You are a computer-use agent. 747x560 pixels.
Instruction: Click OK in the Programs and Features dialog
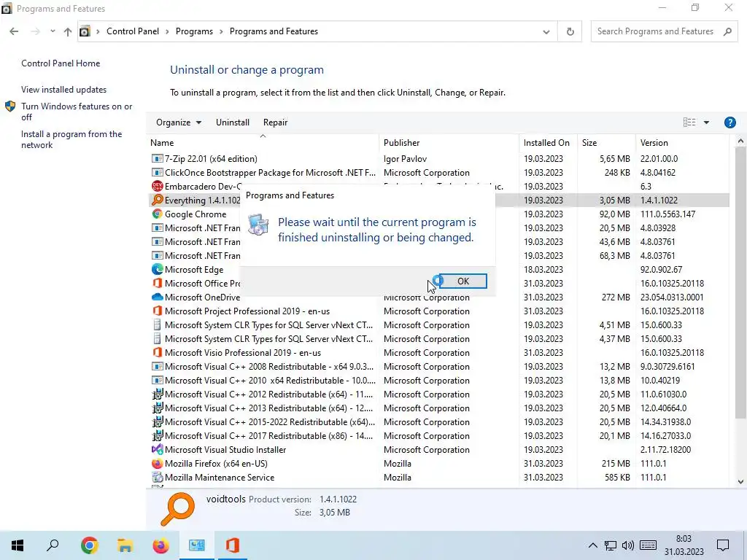pos(462,281)
